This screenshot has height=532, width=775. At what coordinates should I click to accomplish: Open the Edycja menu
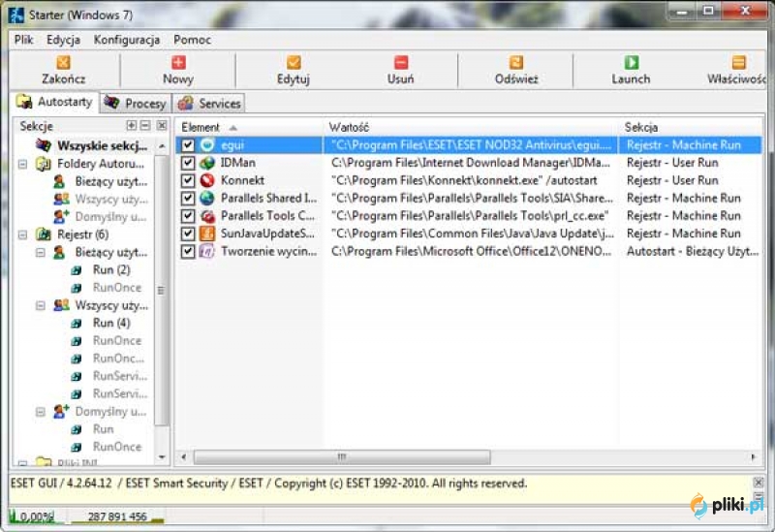point(63,40)
